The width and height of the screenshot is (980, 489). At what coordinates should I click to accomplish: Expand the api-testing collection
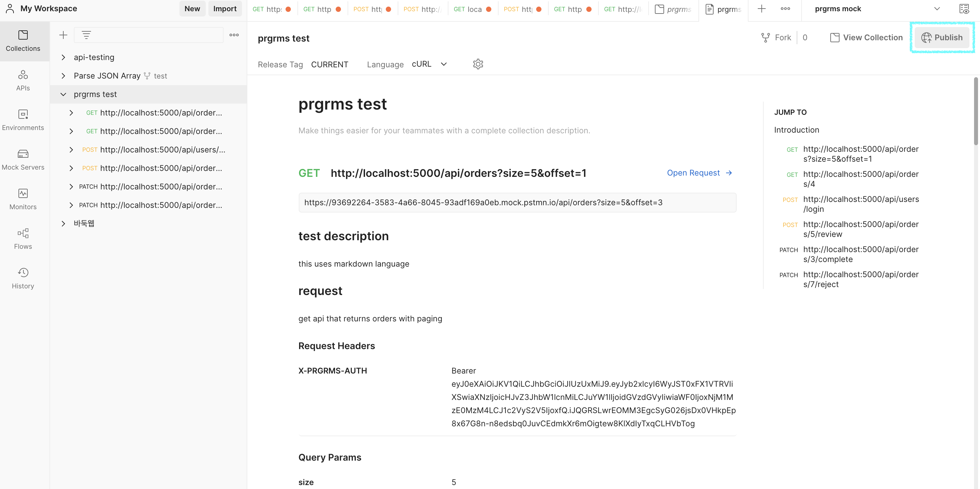[x=64, y=57]
